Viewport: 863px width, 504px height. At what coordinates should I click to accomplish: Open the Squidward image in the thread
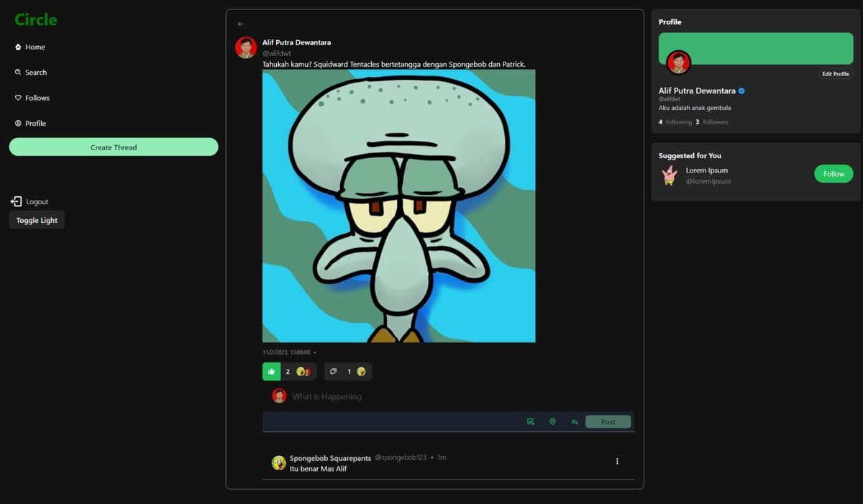click(399, 206)
